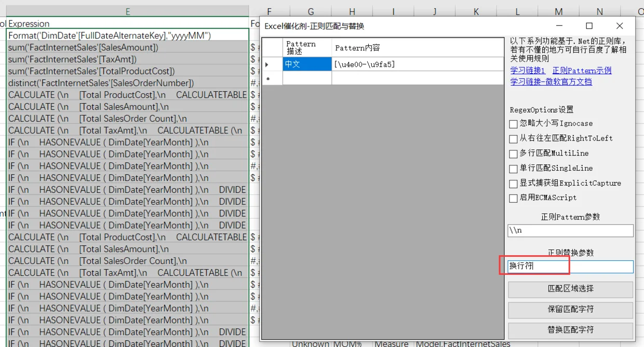This screenshot has width=644, height=347.
Task: Click the 匹配区域选择 button
Action: [570, 289]
